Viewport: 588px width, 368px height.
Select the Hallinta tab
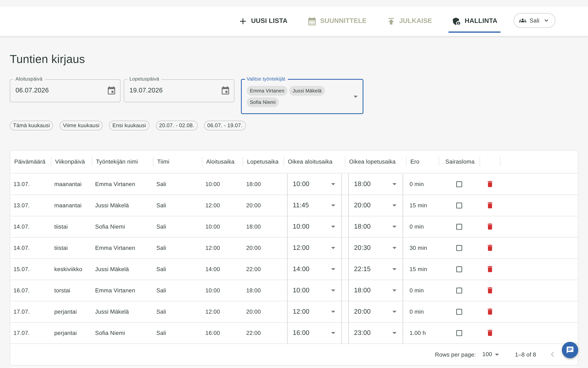coord(474,21)
